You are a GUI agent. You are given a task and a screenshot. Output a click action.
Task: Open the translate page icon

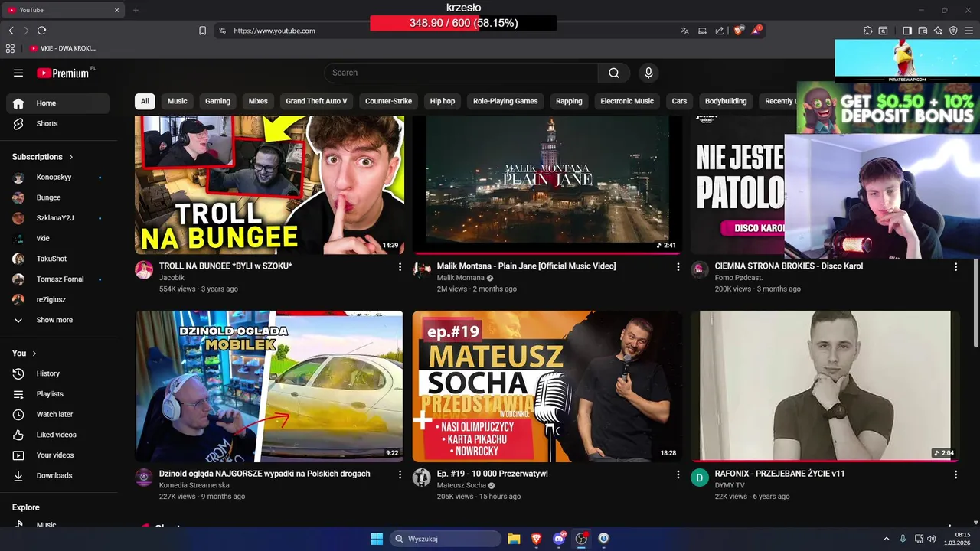(684, 31)
